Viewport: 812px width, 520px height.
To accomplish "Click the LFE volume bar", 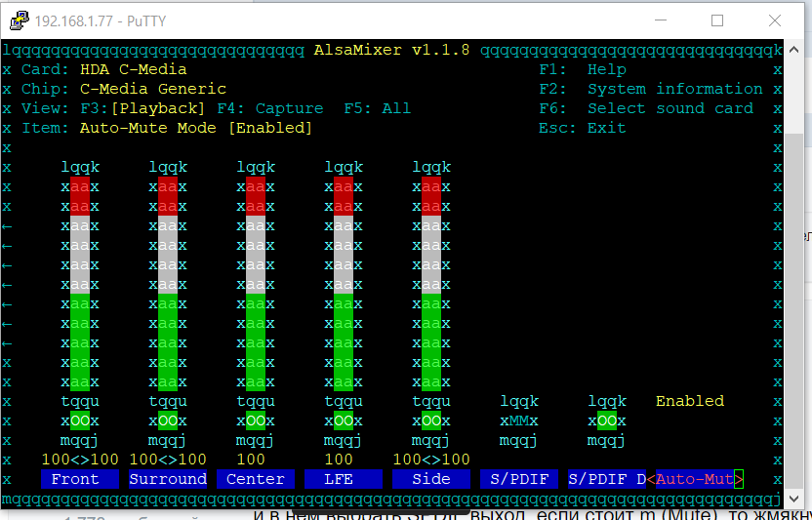I will click(344, 283).
